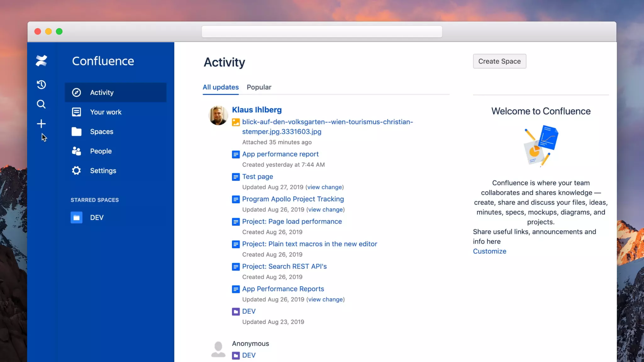The height and width of the screenshot is (362, 644).
Task: Click view change next to Test page
Action: tap(325, 187)
